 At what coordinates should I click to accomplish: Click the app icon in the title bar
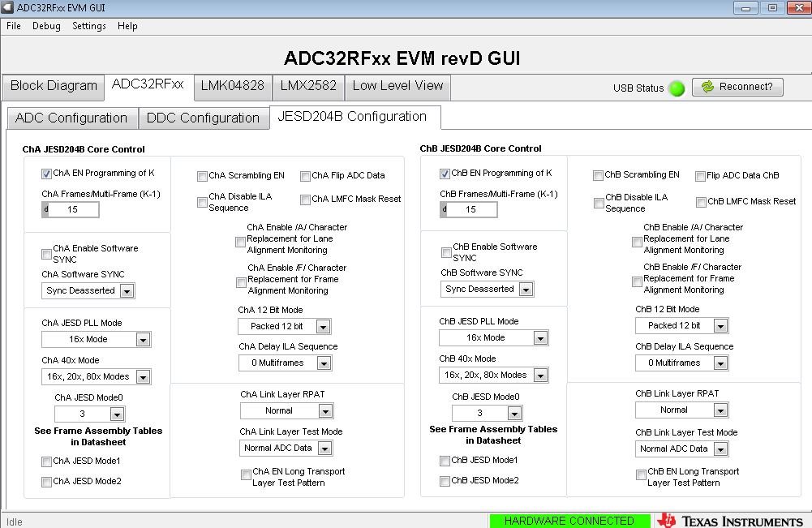[7, 7]
